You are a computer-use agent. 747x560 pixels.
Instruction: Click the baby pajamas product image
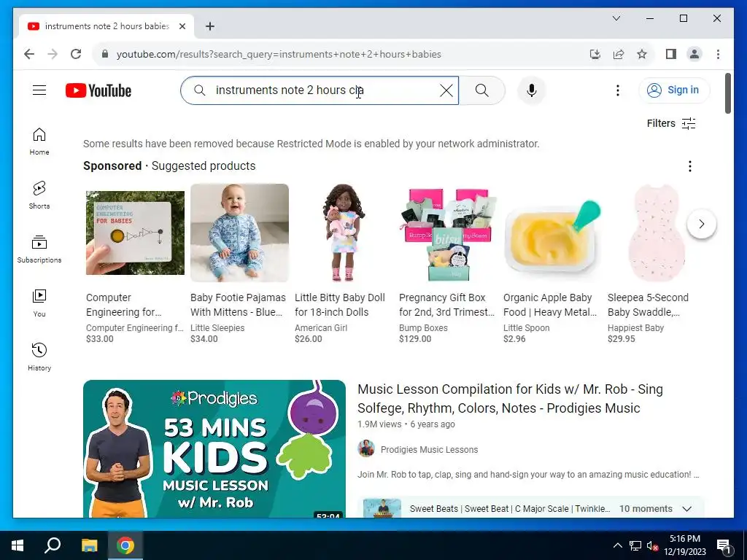coord(239,233)
